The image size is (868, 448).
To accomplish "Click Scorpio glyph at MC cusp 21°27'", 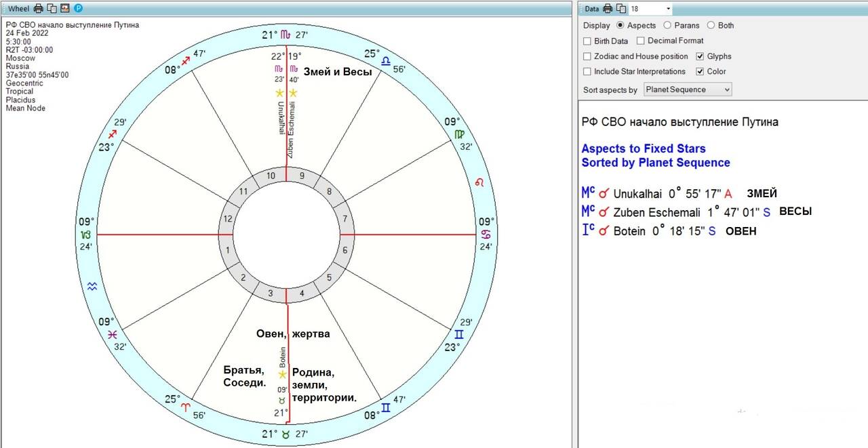I will click(287, 35).
